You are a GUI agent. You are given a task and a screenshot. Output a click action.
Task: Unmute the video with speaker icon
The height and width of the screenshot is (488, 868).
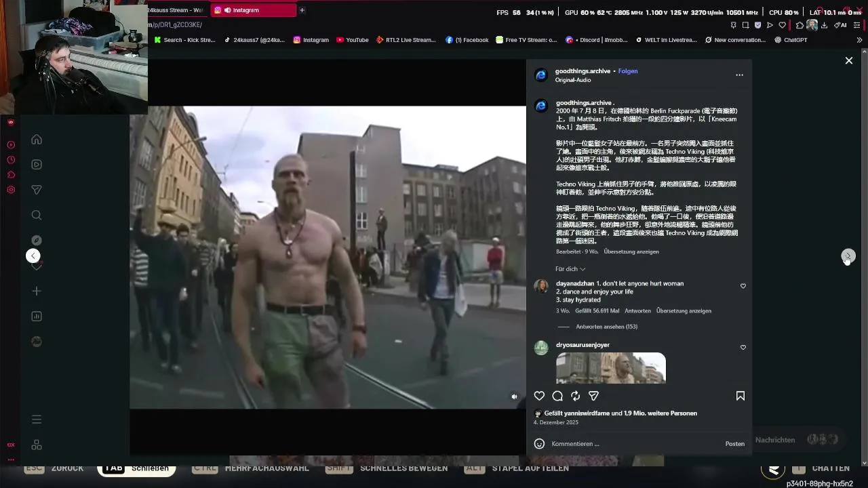coord(514,396)
